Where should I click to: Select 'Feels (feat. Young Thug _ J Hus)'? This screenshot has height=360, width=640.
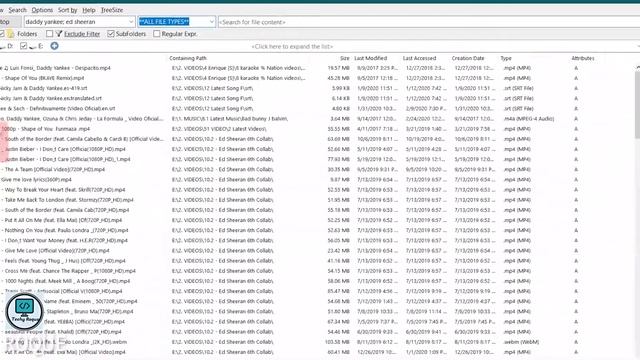pos(65,261)
